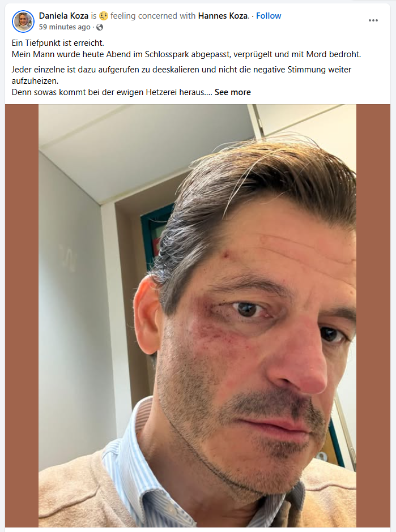Click the word 'aufzuheizen.' in the post
The width and height of the screenshot is (396, 532).
(x=35, y=81)
